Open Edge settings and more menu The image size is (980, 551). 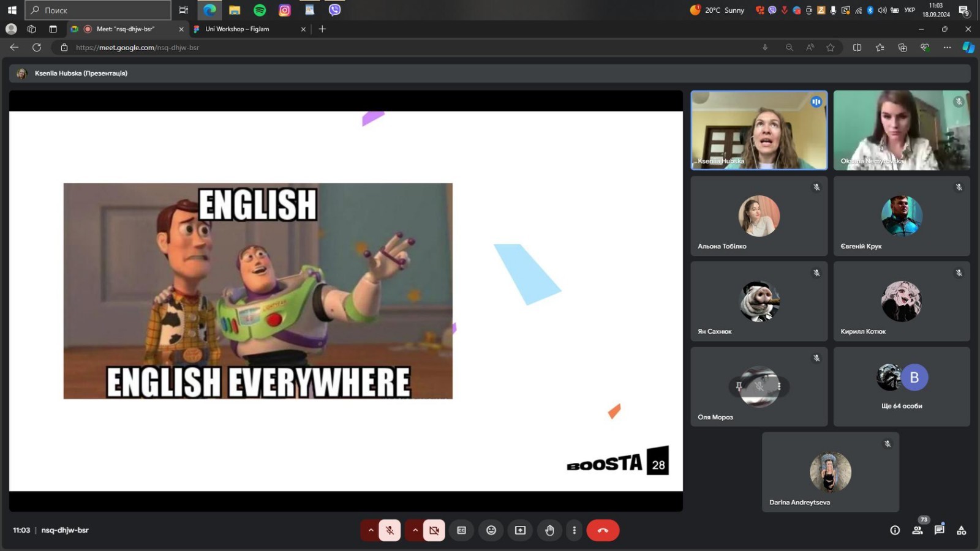(947, 47)
